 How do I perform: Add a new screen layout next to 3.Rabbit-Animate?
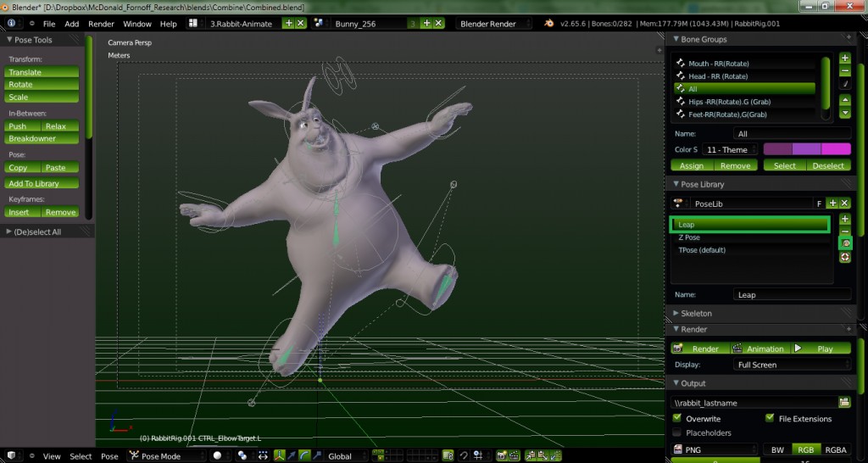(x=288, y=23)
